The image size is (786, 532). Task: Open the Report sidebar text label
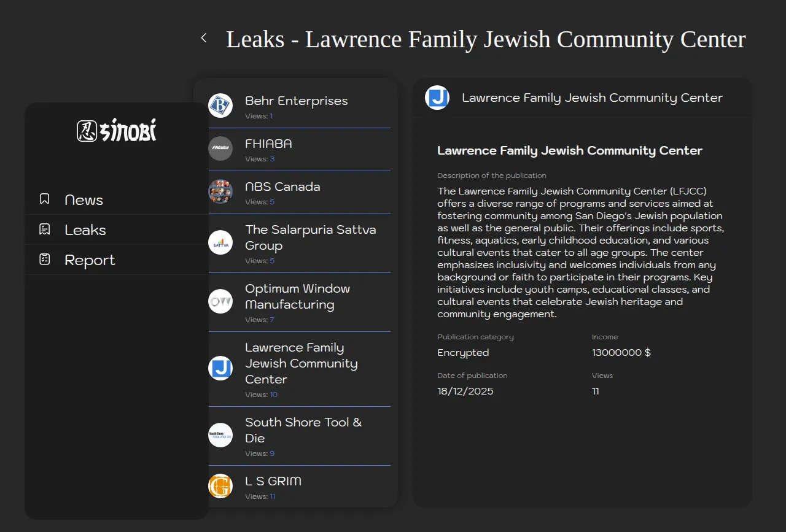90,260
